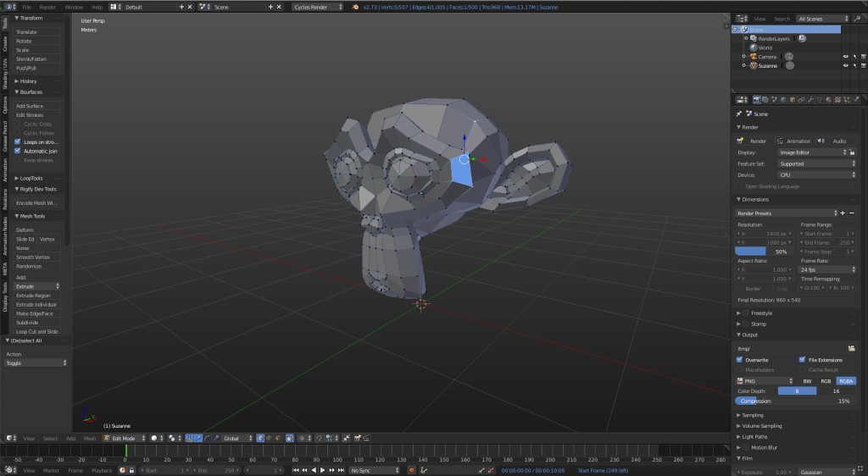
Task: Open the Help menu
Action: tap(97, 7)
